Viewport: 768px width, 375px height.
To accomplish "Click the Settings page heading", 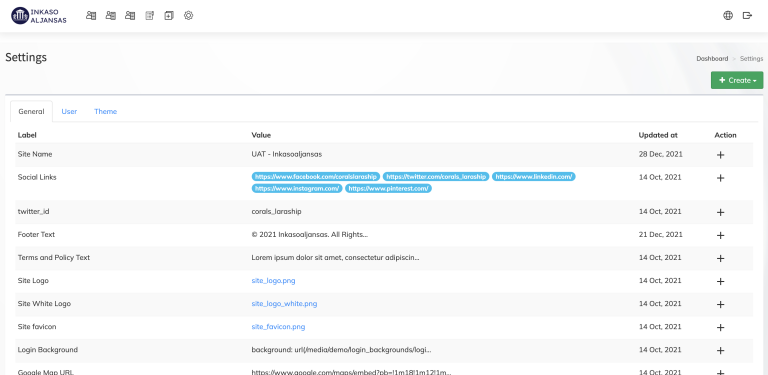I will point(26,57).
